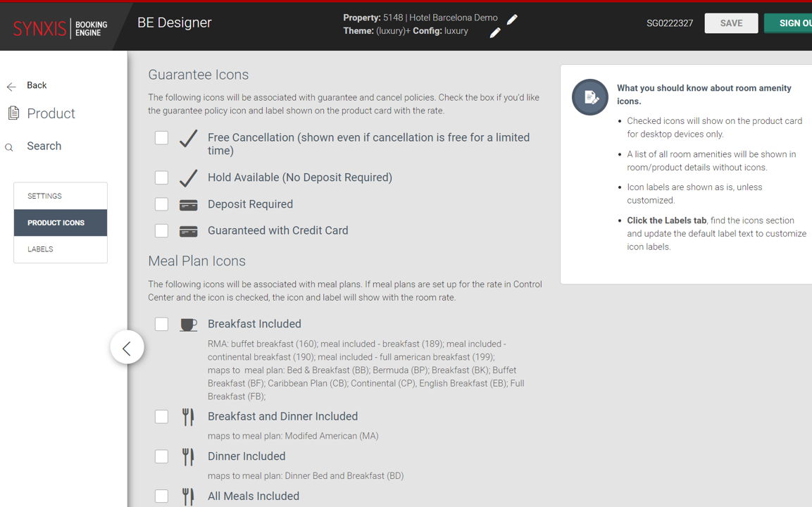This screenshot has width=812, height=507.
Task: Open the Product section link
Action: click(51, 113)
